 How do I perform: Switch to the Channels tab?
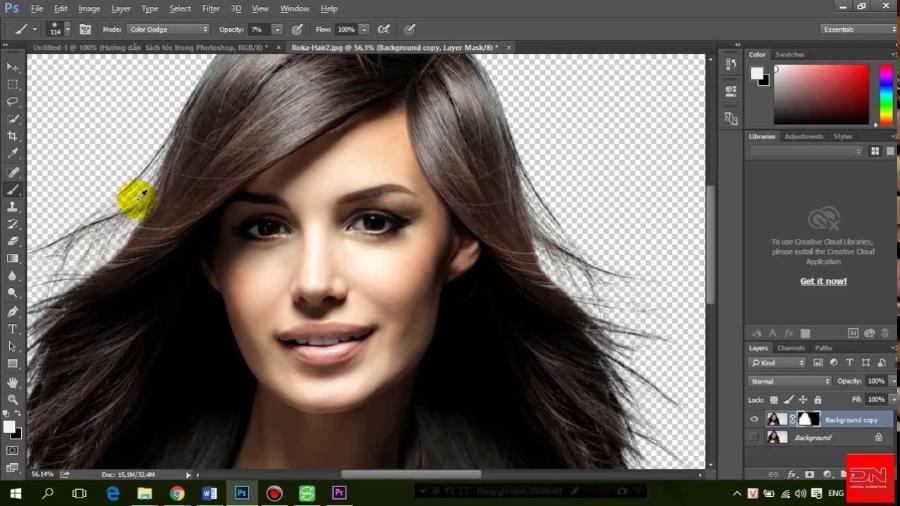790,348
